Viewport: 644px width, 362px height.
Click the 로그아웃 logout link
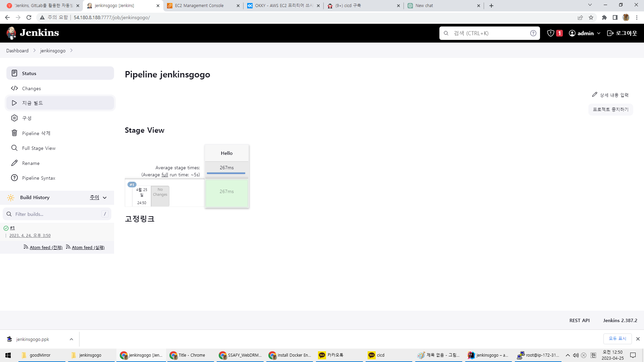622,33
